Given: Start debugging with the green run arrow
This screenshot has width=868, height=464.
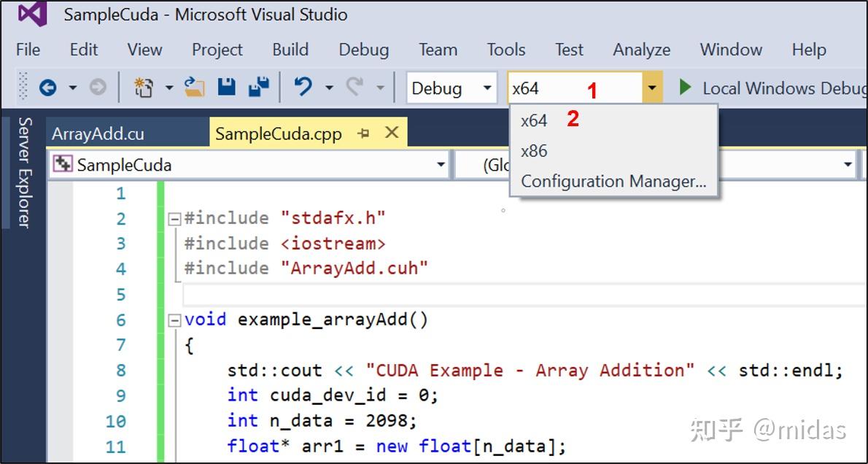Looking at the screenshot, I should (x=684, y=87).
